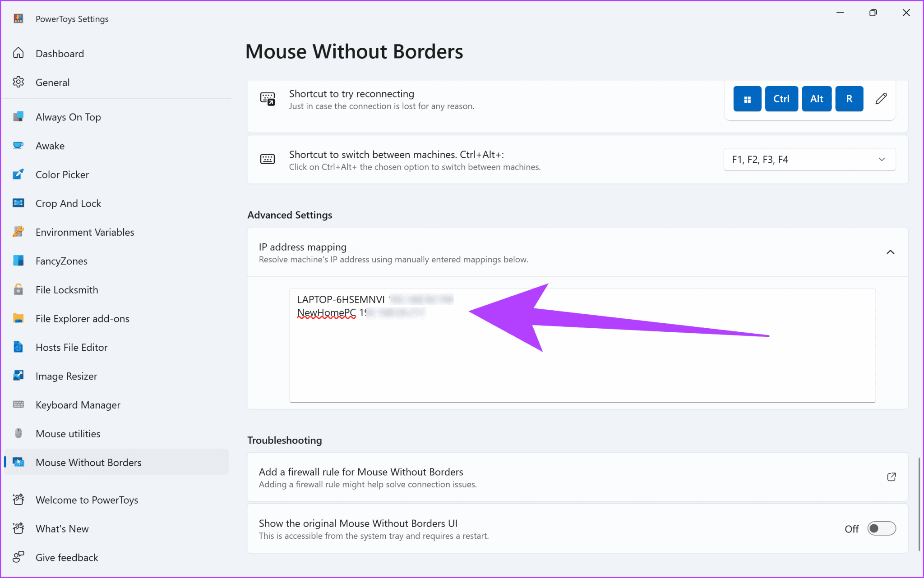Click the external link icon for firewall rule
Image resolution: width=924 pixels, height=578 pixels.
(891, 477)
